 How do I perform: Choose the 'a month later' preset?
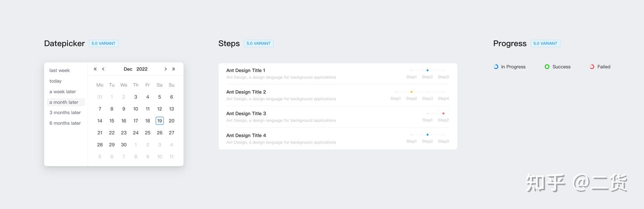pos(64,102)
